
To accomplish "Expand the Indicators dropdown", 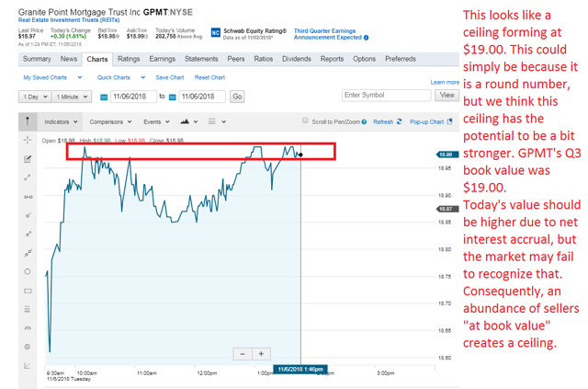I will pyautogui.click(x=61, y=121).
